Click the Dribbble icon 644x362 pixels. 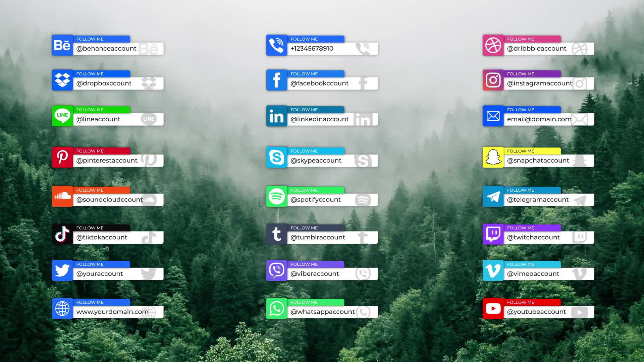[492, 45]
